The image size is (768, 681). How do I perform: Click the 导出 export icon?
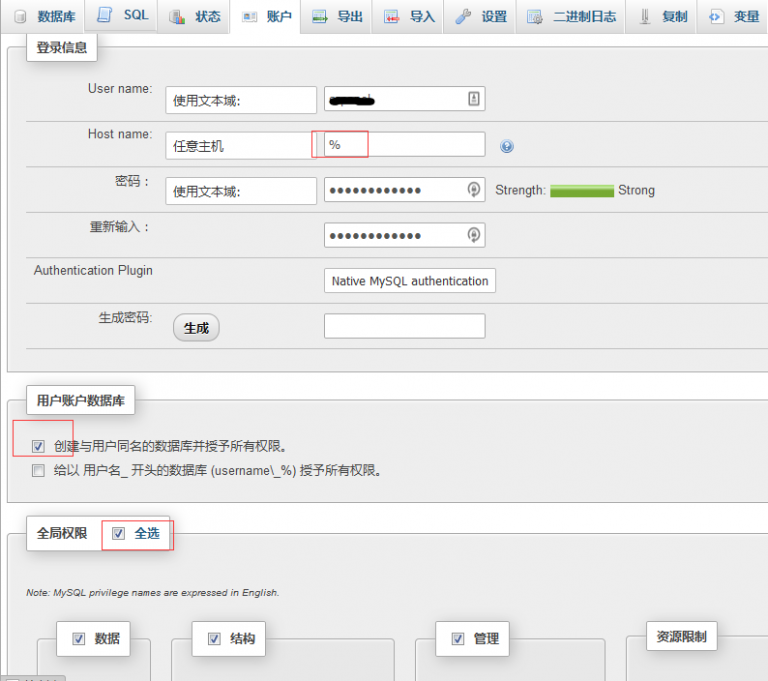point(319,17)
